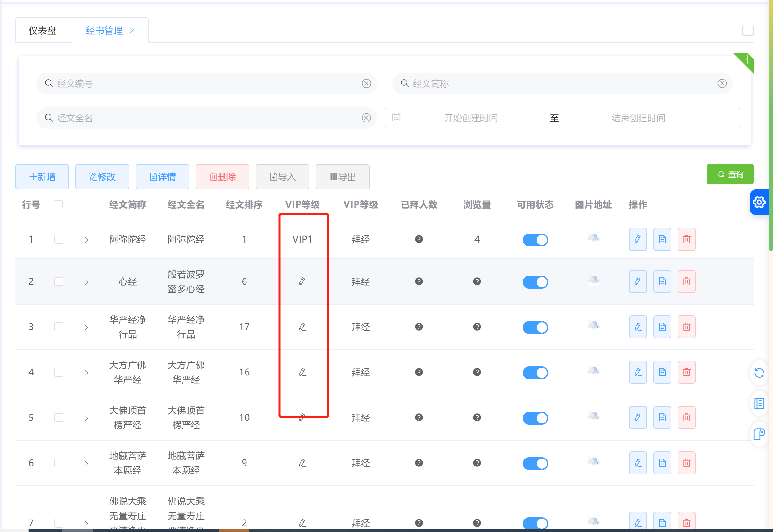Click the circular refresh icon on right edge
The image size is (773, 532).
759,373
